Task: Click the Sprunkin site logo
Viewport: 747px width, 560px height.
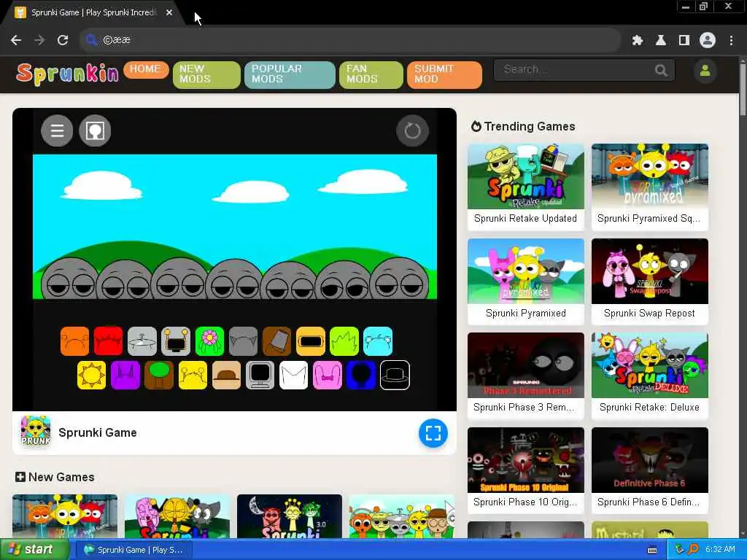Action: coord(67,74)
